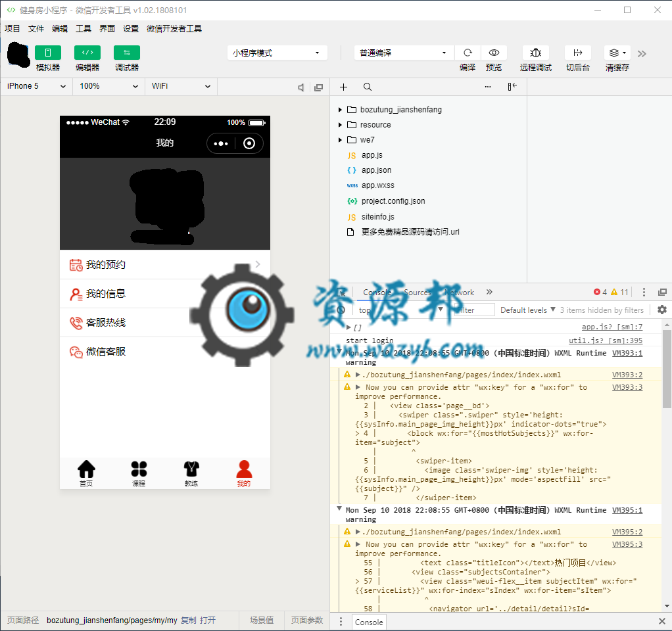The width and height of the screenshot is (672, 631).
Task: Detach the simulator window icon
Action: pyautogui.click(x=318, y=87)
